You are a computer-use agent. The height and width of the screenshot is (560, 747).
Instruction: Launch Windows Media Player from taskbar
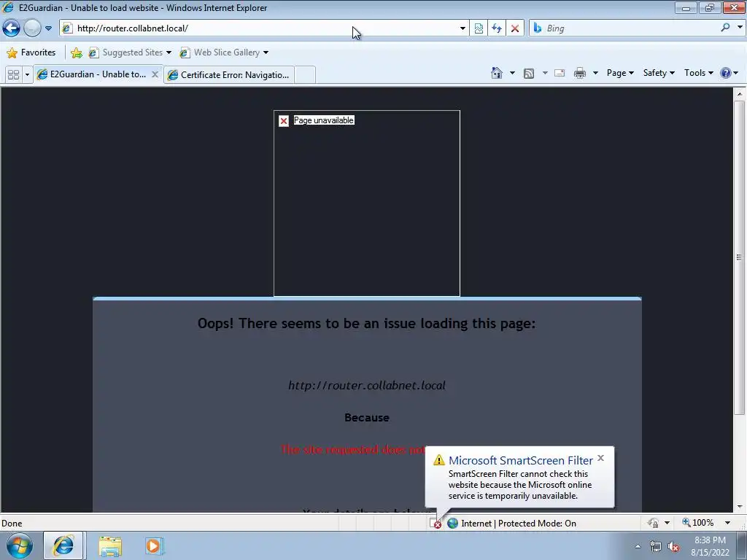(x=154, y=546)
